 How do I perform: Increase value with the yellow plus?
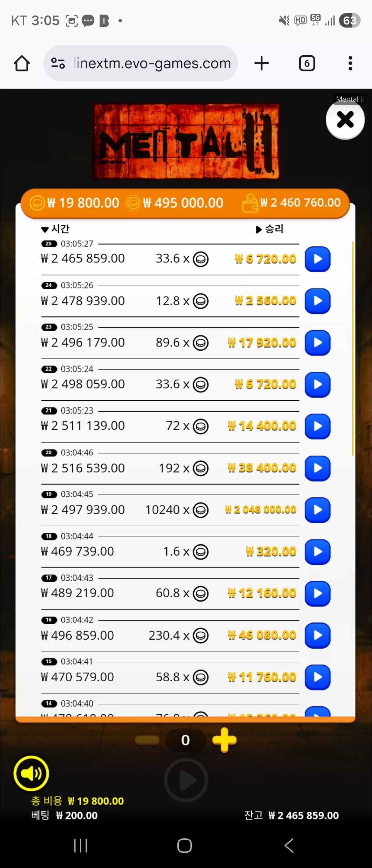[225, 740]
